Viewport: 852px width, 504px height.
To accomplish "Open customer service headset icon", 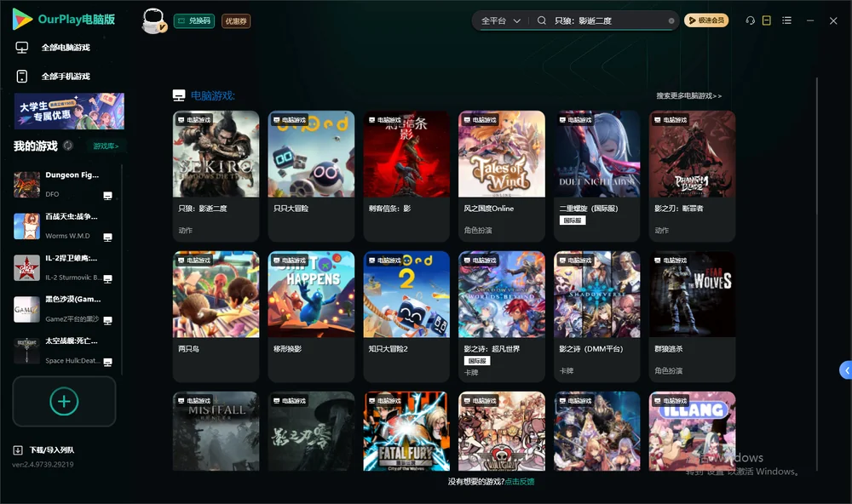I will pos(751,20).
